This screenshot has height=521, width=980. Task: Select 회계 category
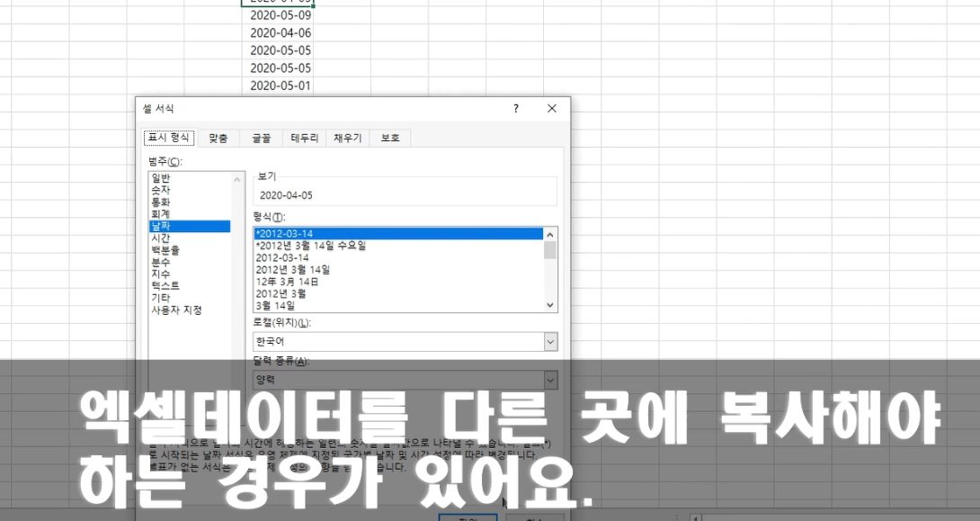190,214
